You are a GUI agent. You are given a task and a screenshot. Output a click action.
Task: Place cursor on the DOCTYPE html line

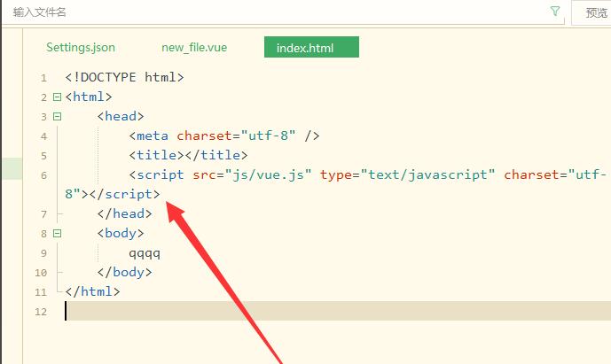coord(124,78)
